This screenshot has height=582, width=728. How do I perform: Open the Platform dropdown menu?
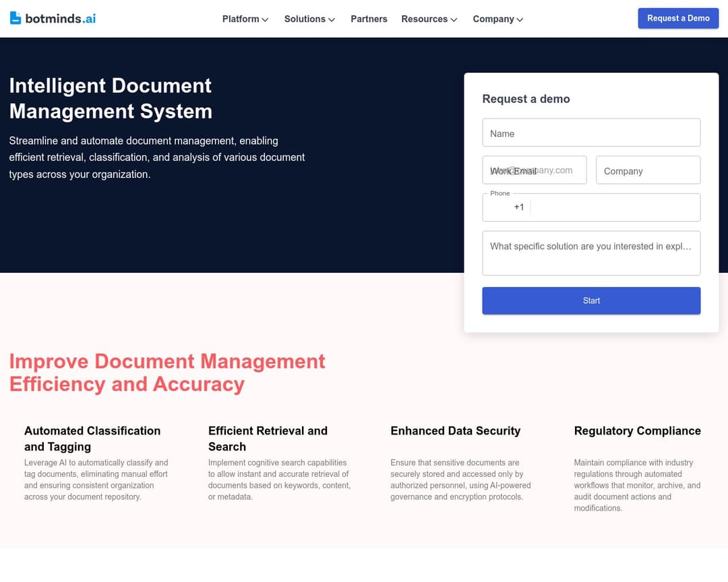point(245,19)
